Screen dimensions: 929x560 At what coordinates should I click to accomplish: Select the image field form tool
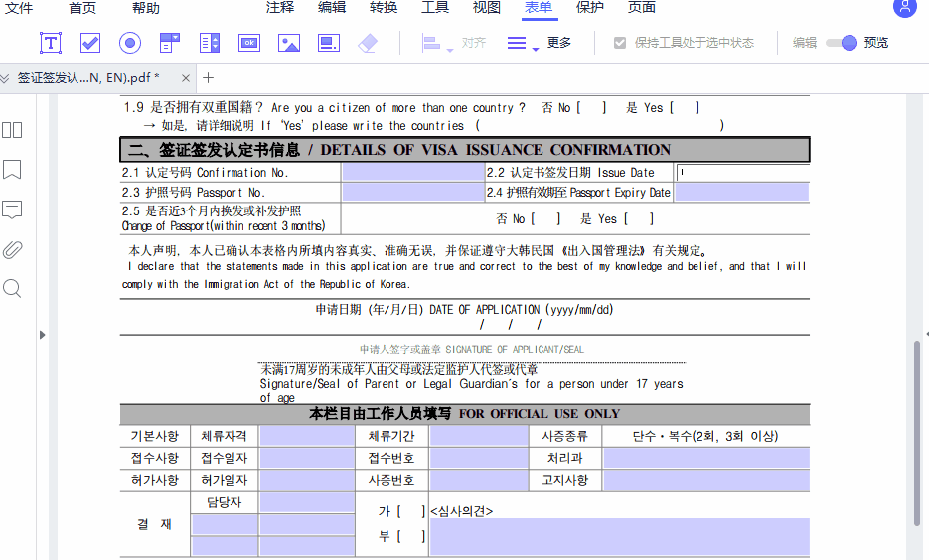click(x=288, y=43)
